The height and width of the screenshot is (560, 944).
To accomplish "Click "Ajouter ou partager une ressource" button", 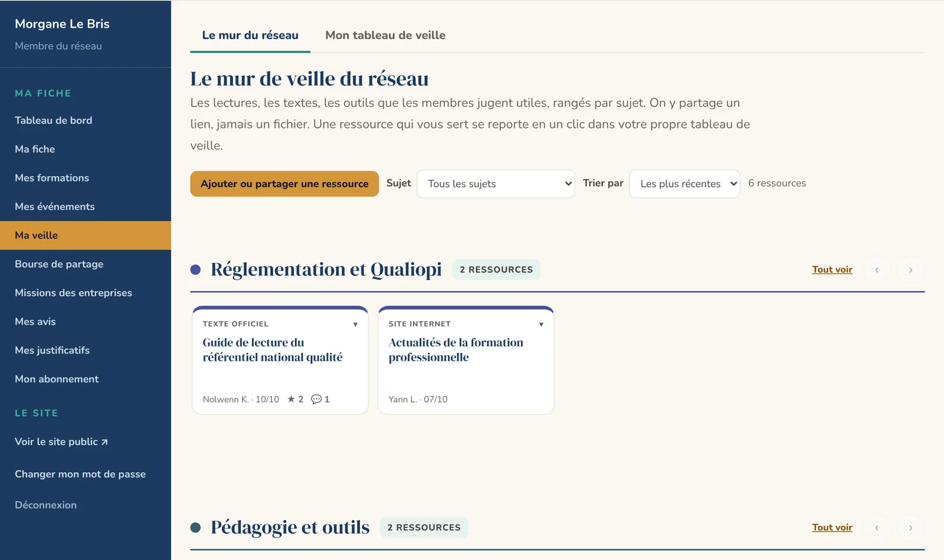I will [x=284, y=184].
